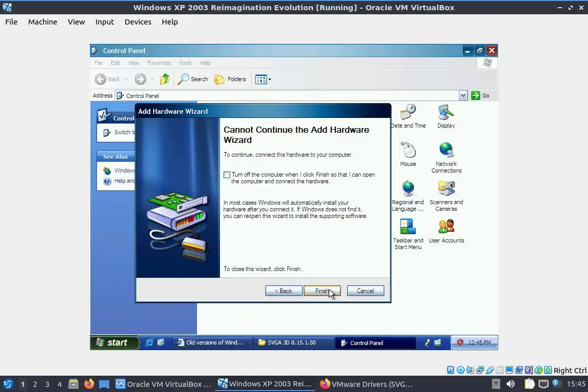Toggle the Folders pane button

pos(230,79)
